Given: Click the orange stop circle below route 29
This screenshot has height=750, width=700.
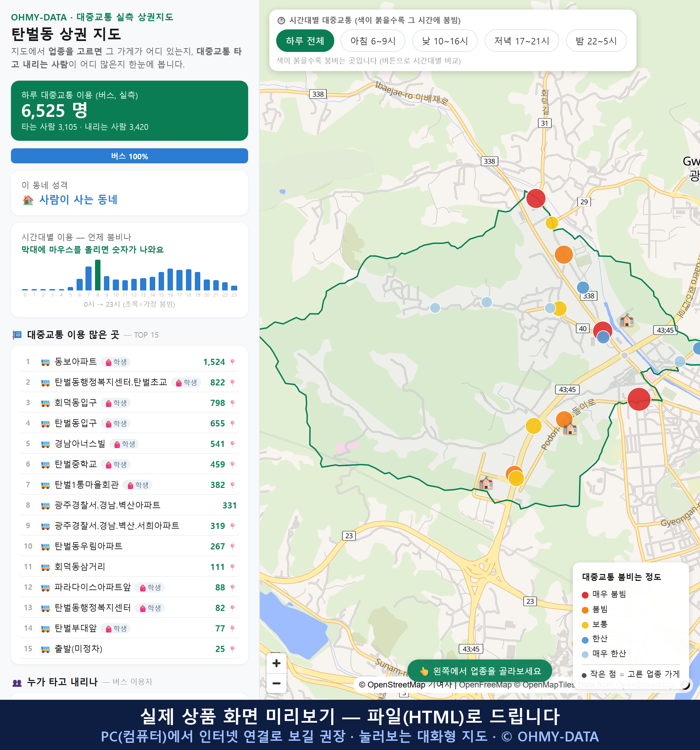Looking at the screenshot, I should [x=563, y=254].
